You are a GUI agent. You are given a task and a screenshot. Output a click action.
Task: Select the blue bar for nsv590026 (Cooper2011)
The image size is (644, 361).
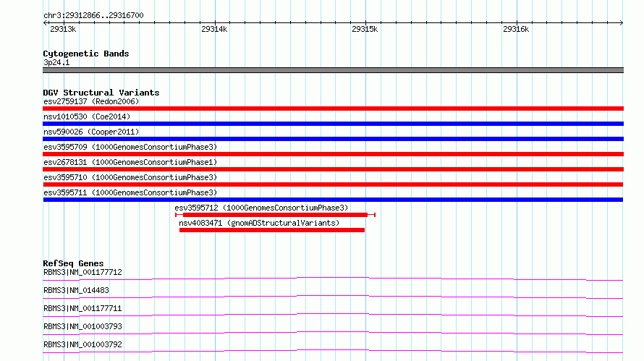point(333,139)
